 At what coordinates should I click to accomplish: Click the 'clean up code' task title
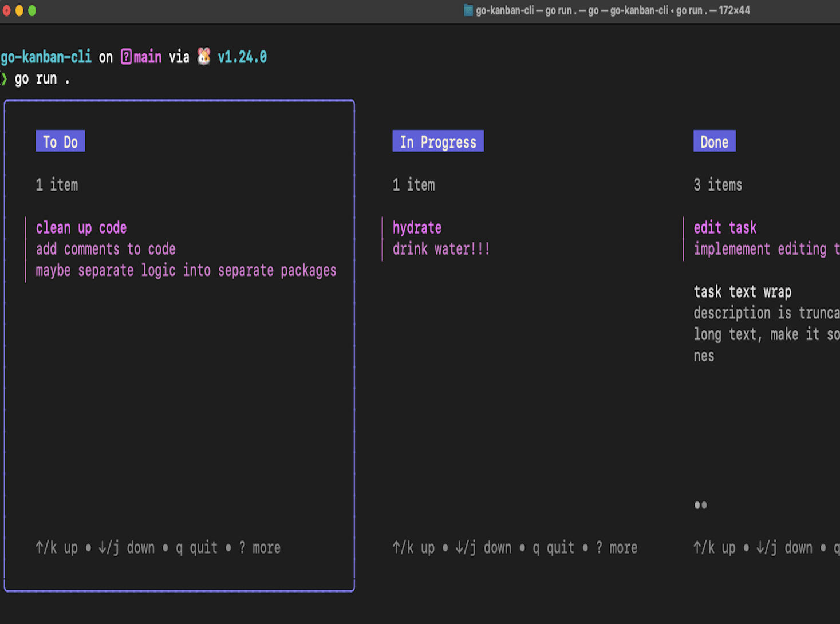81,228
